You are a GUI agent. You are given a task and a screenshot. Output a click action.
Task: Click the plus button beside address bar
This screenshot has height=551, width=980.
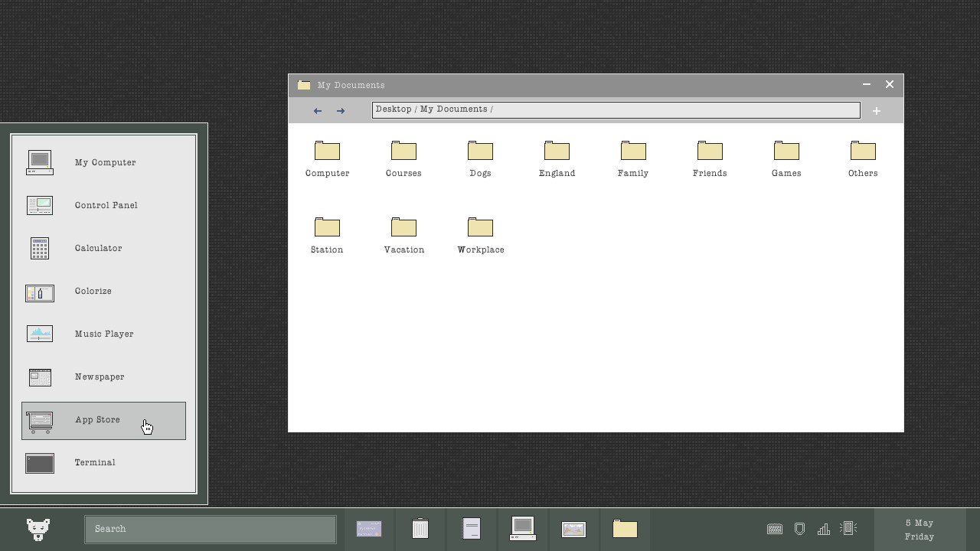877,111
